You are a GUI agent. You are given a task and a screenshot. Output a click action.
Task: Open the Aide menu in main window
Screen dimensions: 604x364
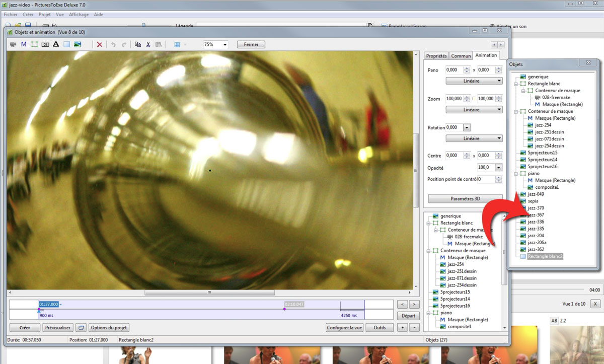click(99, 15)
